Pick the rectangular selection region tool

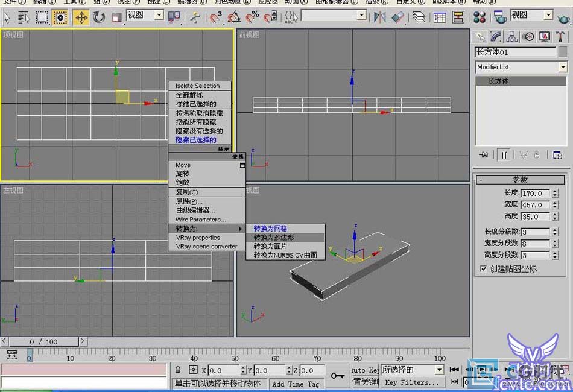click(42, 17)
